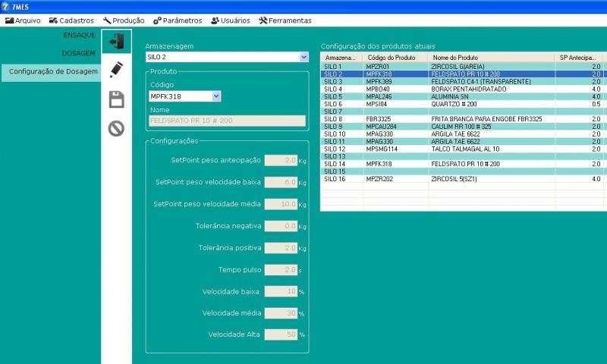Select DOSAGEM in the left navigation

point(78,53)
